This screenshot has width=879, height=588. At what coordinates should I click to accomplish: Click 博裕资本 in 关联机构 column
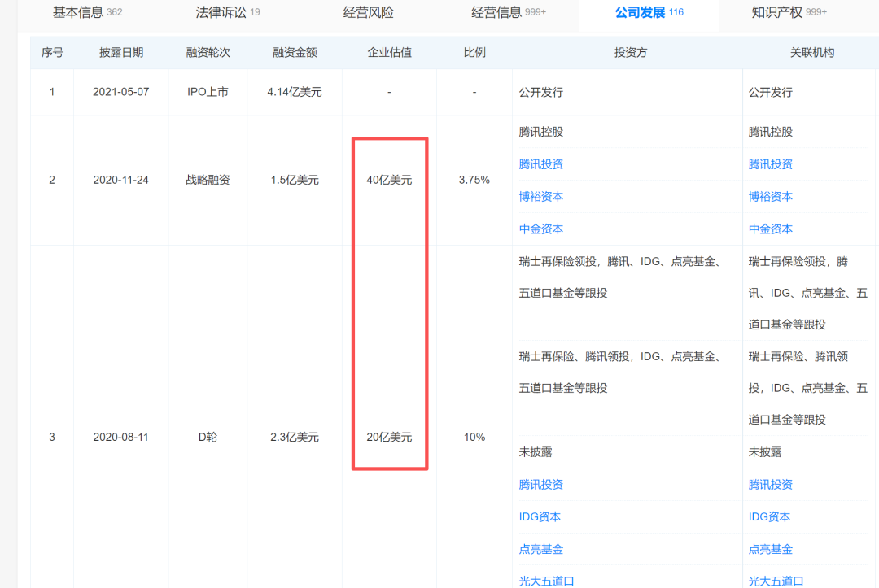coord(770,197)
